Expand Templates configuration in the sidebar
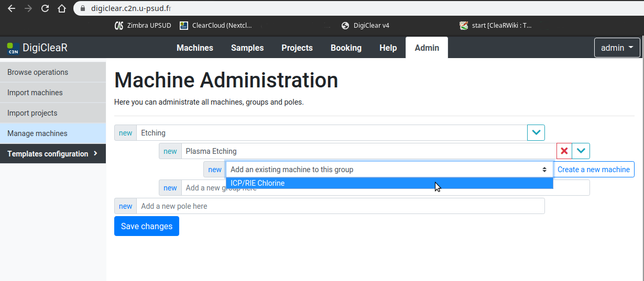This screenshot has width=644, height=281. pos(52,154)
